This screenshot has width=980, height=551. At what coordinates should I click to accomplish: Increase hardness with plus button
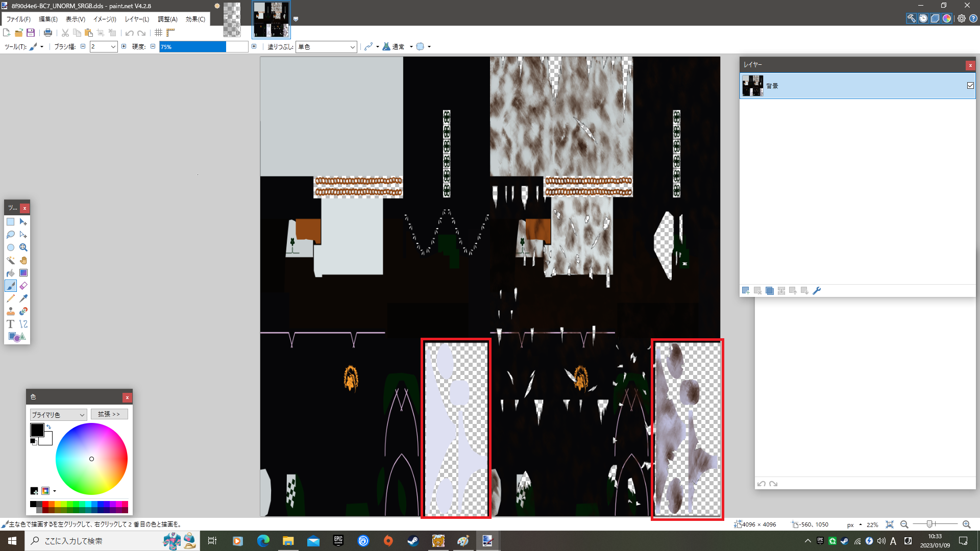pyautogui.click(x=254, y=46)
